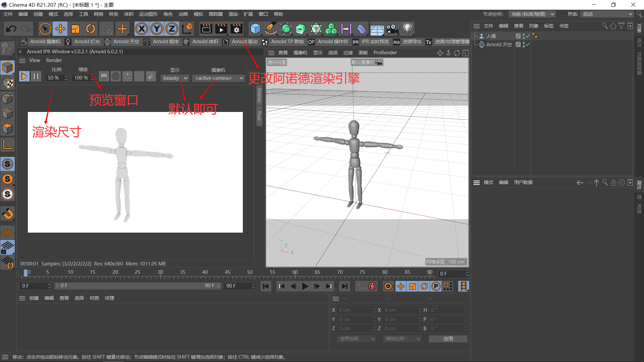The height and width of the screenshot is (362, 644).
Task: Open Edit Render Settings clapperboard icon
Action: (236, 29)
